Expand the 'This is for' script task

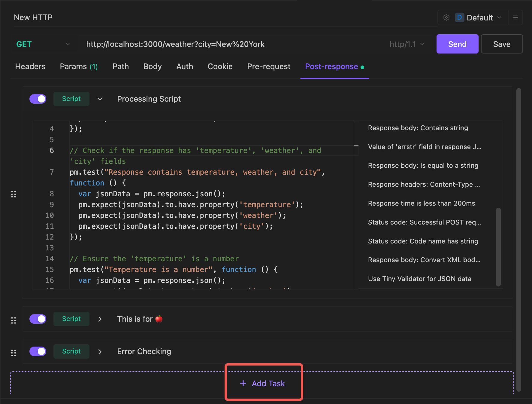pyautogui.click(x=100, y=319)
